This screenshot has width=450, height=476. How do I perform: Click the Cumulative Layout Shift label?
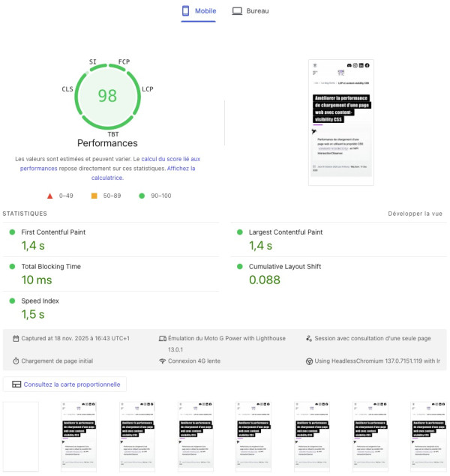[285, 267]
